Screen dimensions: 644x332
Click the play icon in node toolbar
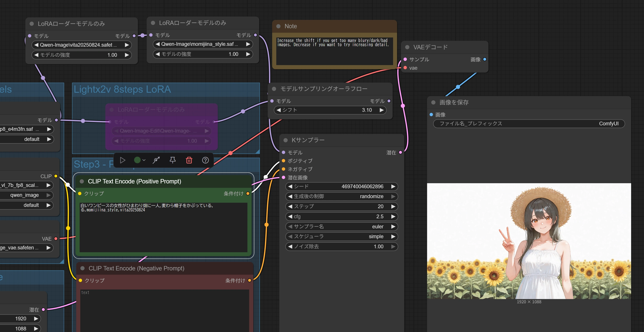point(122,160)
